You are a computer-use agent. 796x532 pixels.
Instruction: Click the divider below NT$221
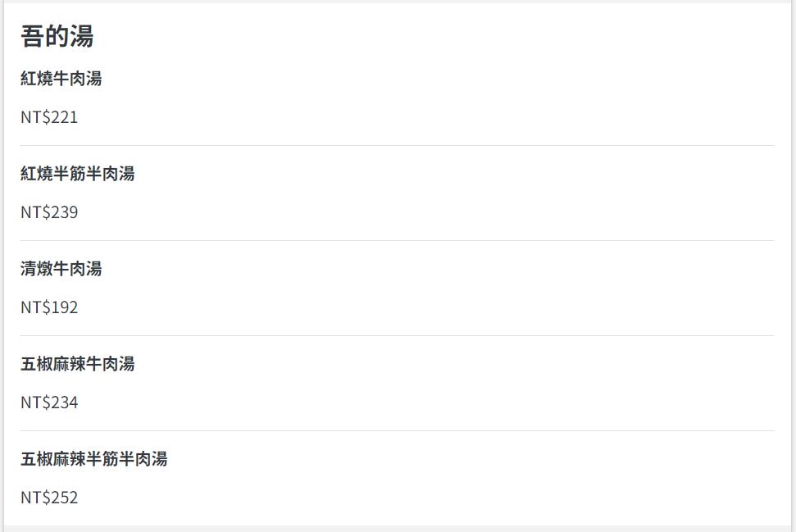397,146
